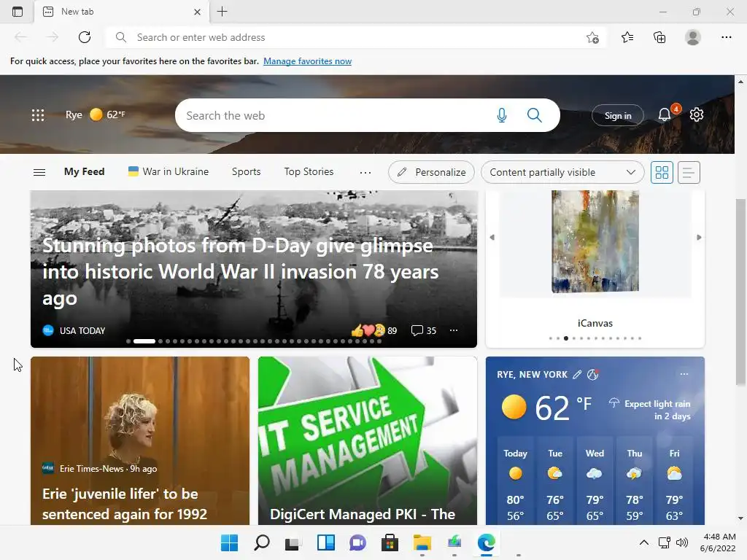Open page settings gear icon
This screenshot has height=560, width=747.
pos(697,114)
